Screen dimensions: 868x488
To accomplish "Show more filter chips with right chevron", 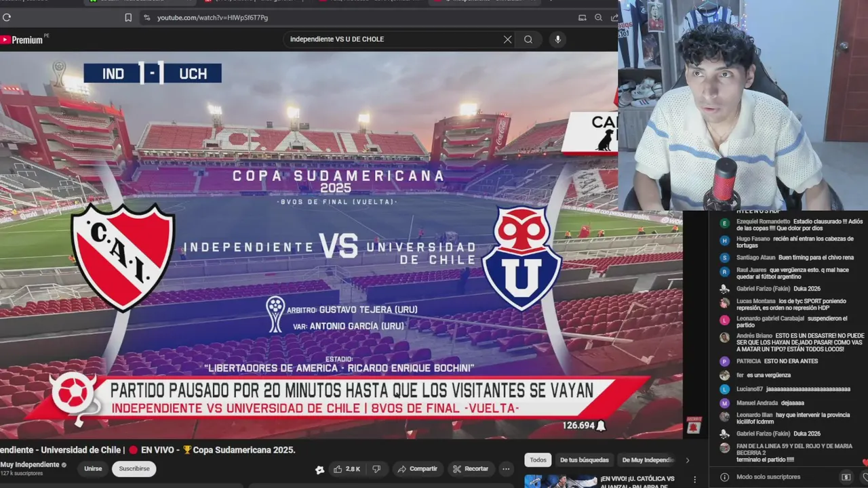I will pos(687,460).
